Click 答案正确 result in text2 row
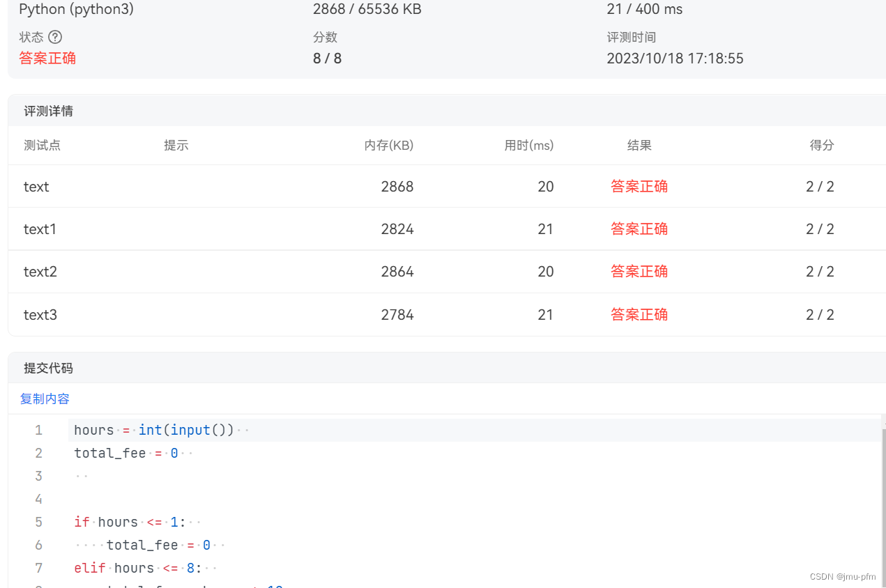Screen dimensions: 886x588 point(639,271)
